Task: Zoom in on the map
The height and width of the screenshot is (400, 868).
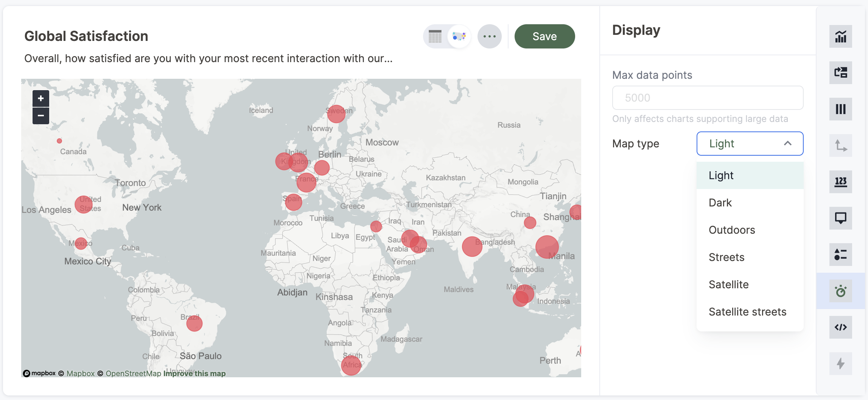Action: tap(41, 98)
